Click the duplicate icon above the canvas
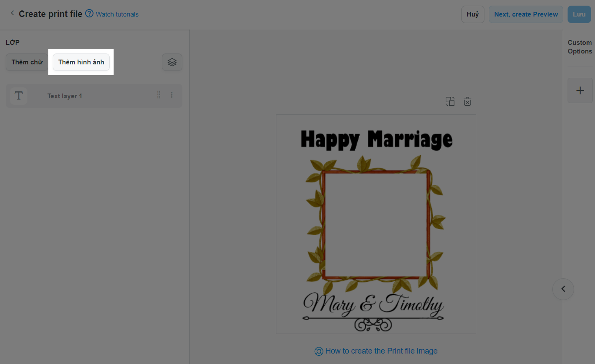Screen dimensions: 595x364 450,101
